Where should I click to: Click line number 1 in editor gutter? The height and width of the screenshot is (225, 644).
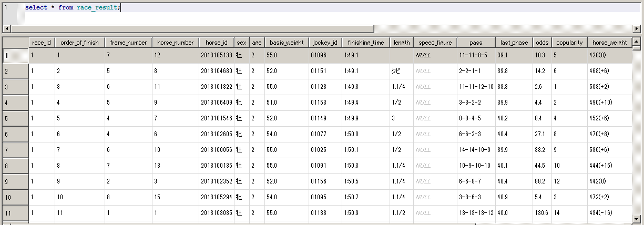[5, 8]
